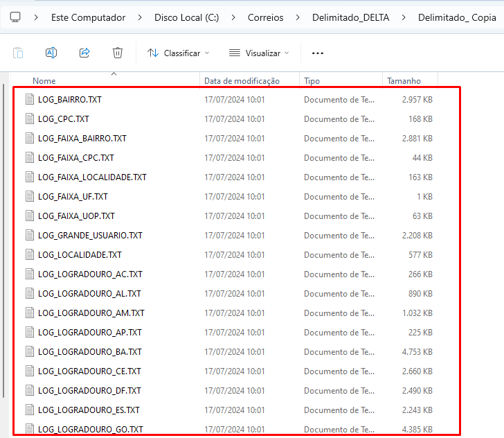
Task: Select the file name LOG_LOGRADOURO_DF.TXT
Action: click(89, 391)
